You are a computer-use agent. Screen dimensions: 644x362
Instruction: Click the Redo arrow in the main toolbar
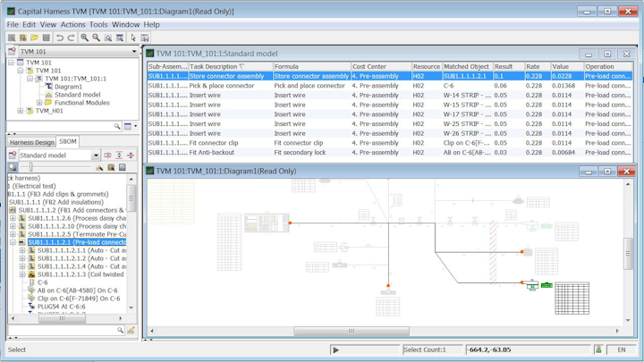coord(71,38)
